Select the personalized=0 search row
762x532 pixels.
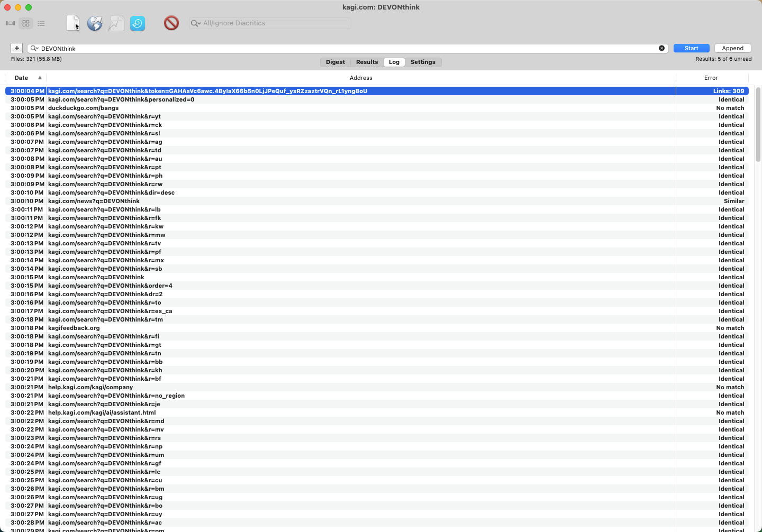click(x=377, y=99)
